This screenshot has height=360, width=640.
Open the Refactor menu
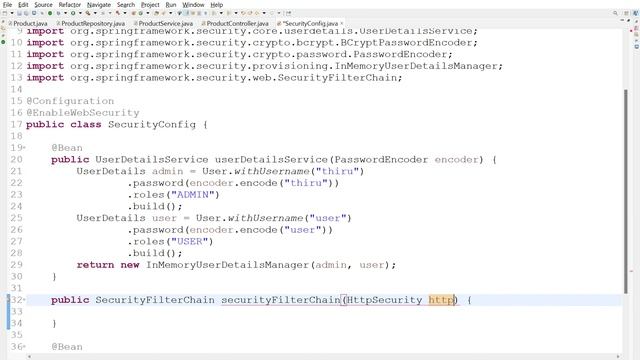(x=70, y=4)
